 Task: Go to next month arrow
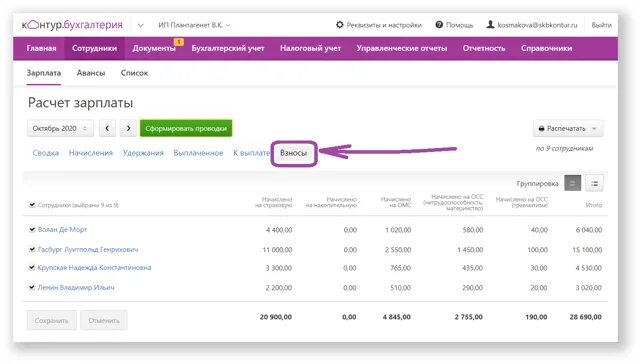(x=128, y=128)
